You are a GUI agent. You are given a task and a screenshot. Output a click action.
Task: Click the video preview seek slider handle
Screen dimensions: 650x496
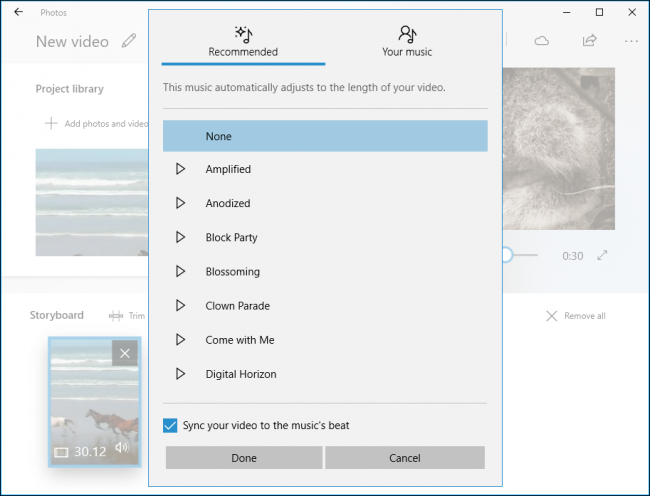(x=507, y=255)
